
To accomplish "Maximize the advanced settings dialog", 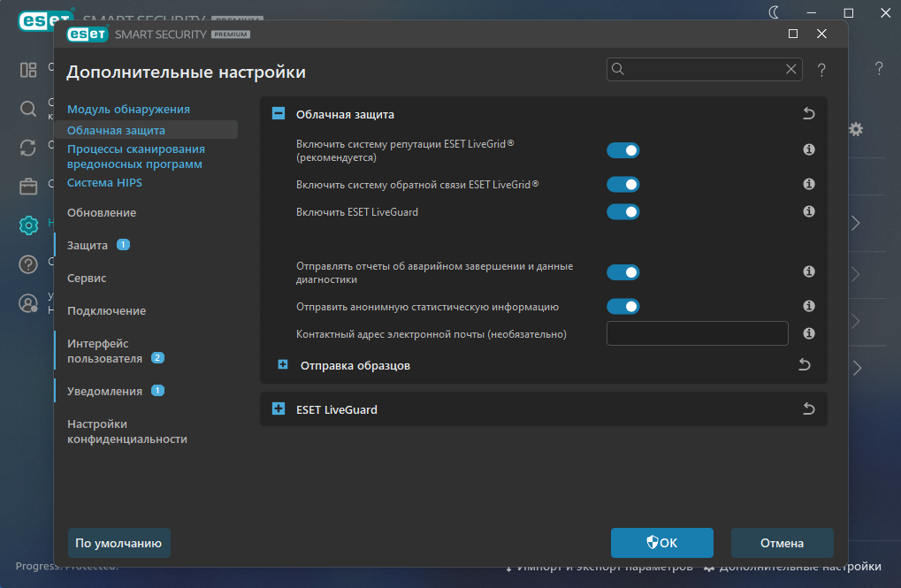I will (793, 34).
